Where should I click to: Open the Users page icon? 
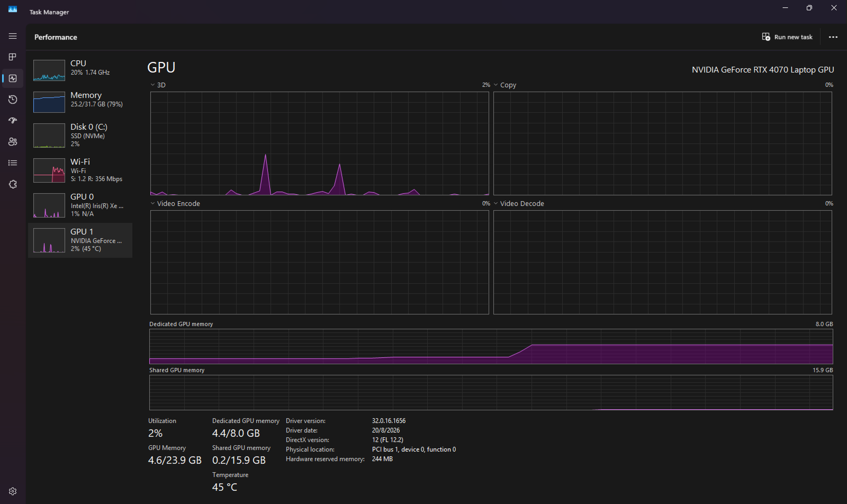[x=12, y=142]
